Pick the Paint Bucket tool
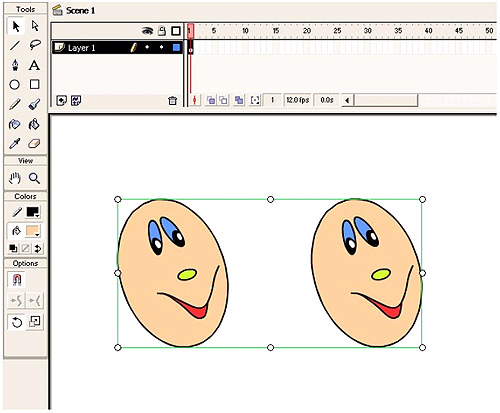 (34, 124)
